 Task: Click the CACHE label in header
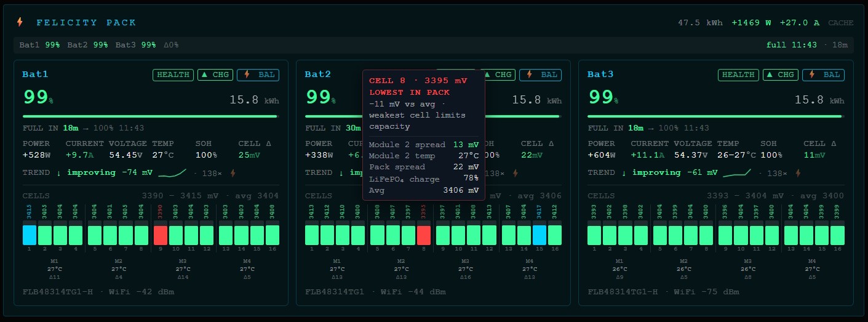(841, 23)
